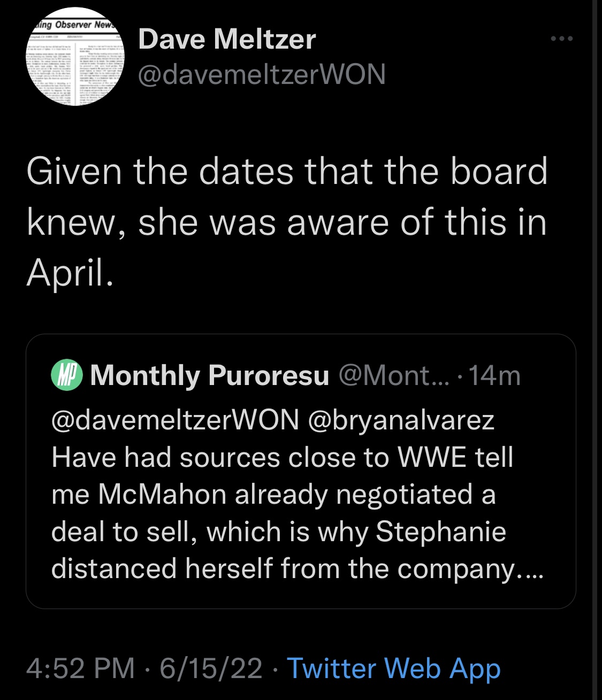
Task: Click the truncated @Mont... handle
Action: (395, 375)
